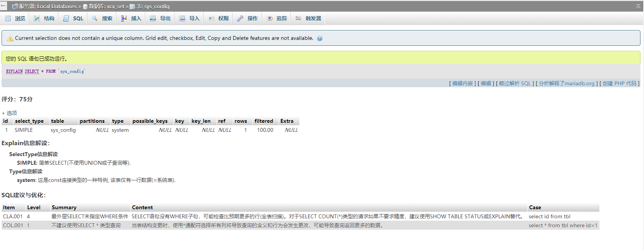Click the 编辑 link
This screenshot has width=644, height=250.
coord(486,83)
